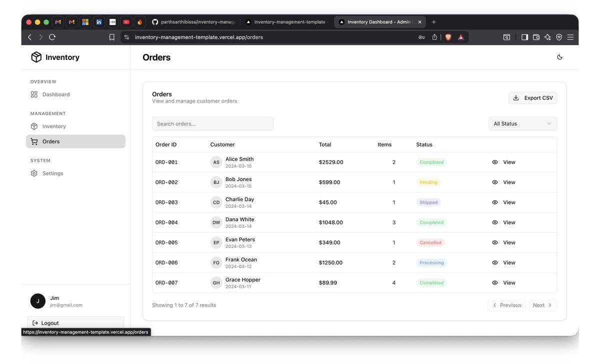
Task: Click the Previous pagination button
Action: click(x=507, y=305)
